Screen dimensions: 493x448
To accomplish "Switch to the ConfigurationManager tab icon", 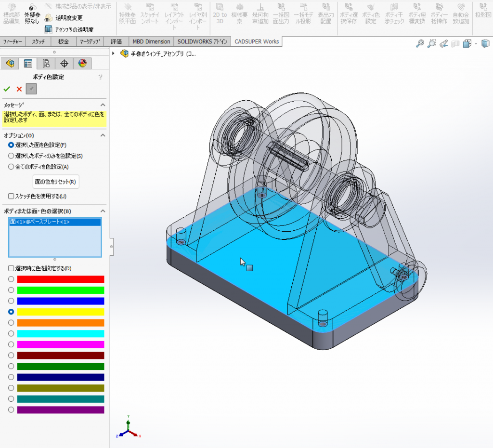I will point(46,64).
